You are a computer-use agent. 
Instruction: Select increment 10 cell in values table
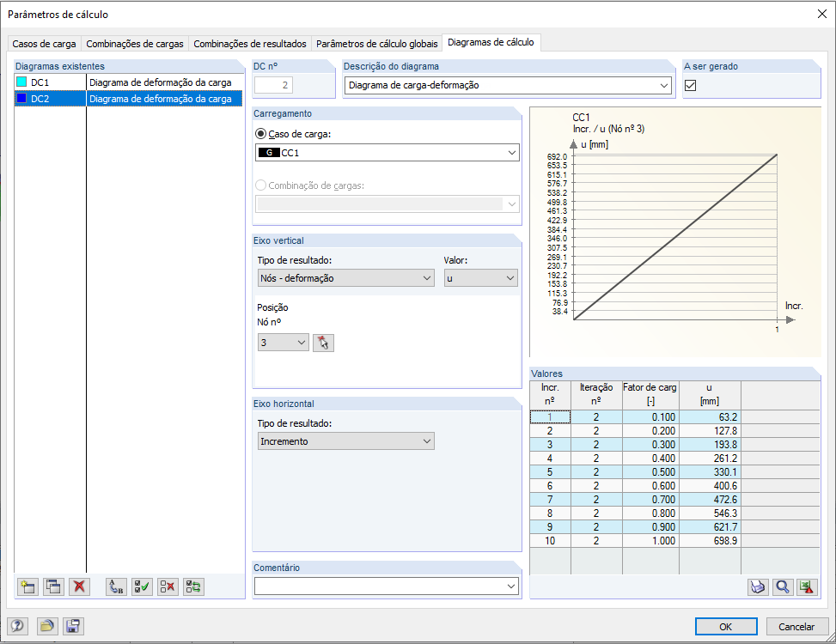pyautogui.click(x=550, y=541)
